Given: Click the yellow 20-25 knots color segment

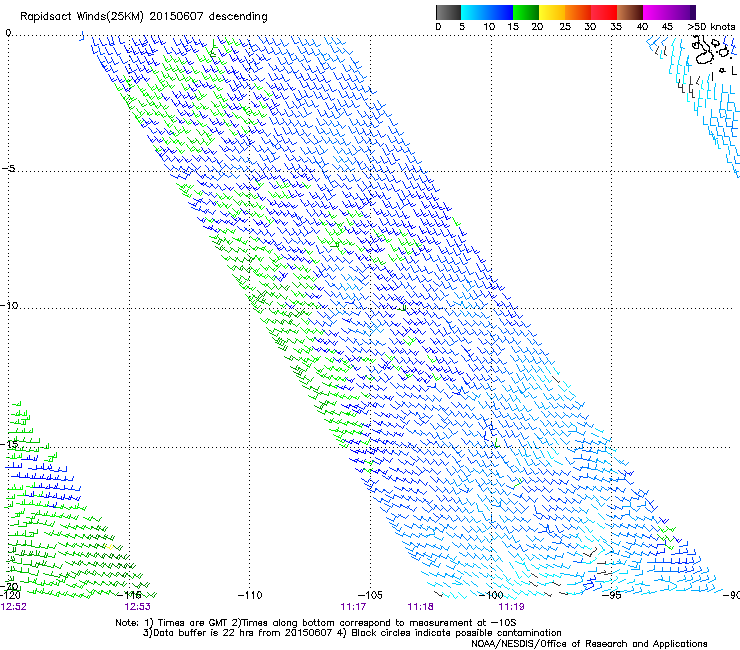Looking at the screenshot, I should [x=552, y=12].
